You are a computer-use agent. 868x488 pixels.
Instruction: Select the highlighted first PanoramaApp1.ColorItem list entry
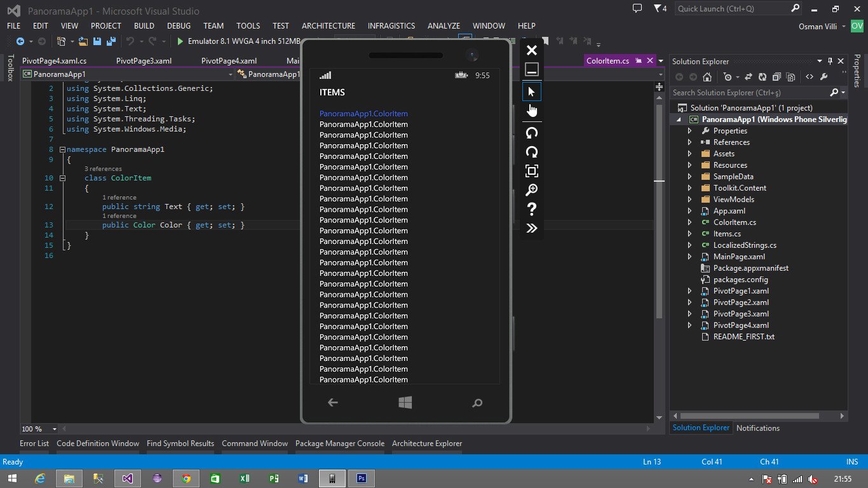(363, 114)
